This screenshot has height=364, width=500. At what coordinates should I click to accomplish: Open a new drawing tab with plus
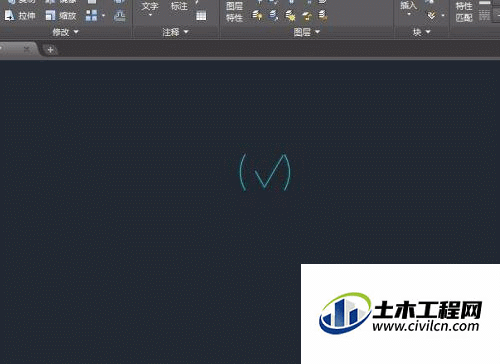[50, 50]
